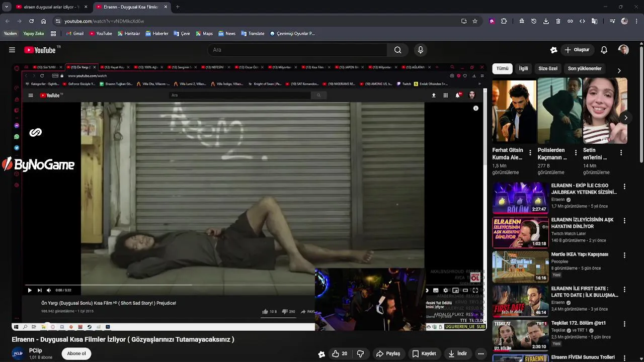Reload the page from the browser toolbar
The image size is (644, 362).
click(31, 21)
